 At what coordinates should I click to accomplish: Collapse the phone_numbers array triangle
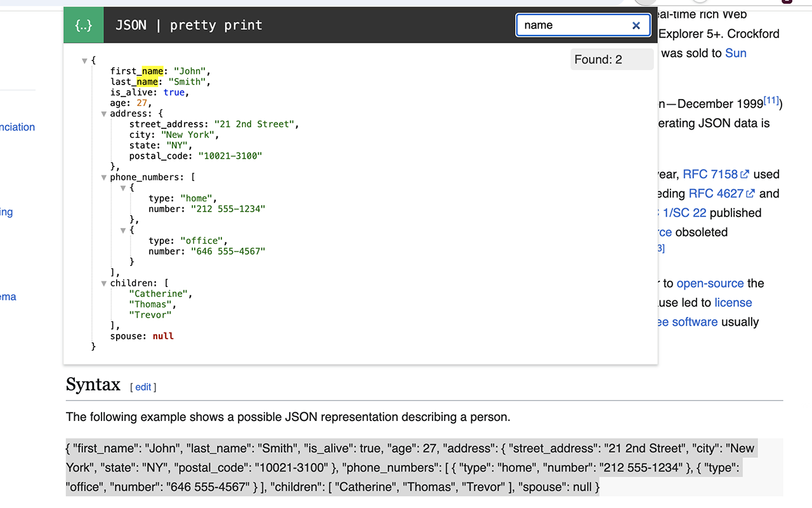tap(104, 178)
